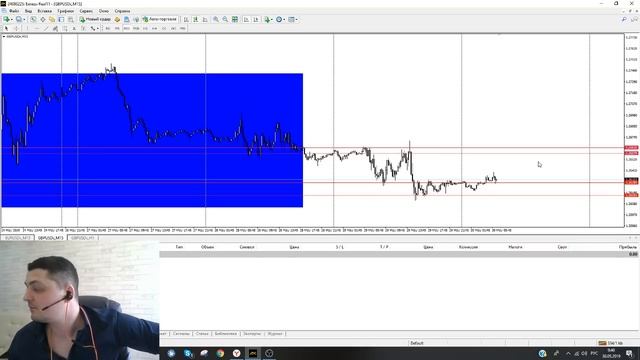Open the Сервис menu
Image resolution: width=640 pixels, height=360 pixels.
point(86,11)
